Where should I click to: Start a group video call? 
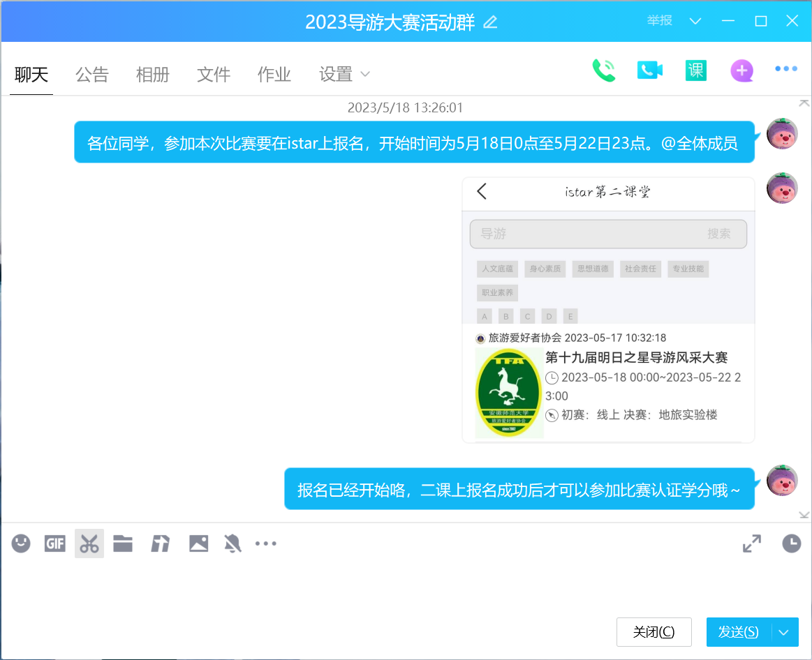(x=649, y=70)
